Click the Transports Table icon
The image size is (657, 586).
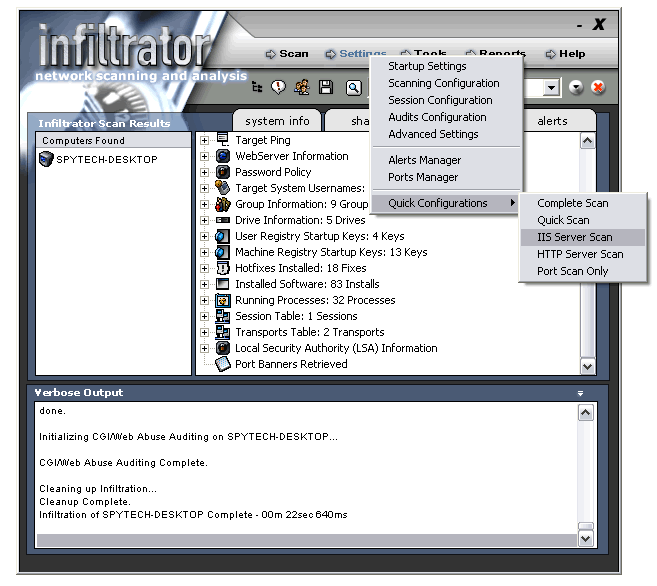223,332
